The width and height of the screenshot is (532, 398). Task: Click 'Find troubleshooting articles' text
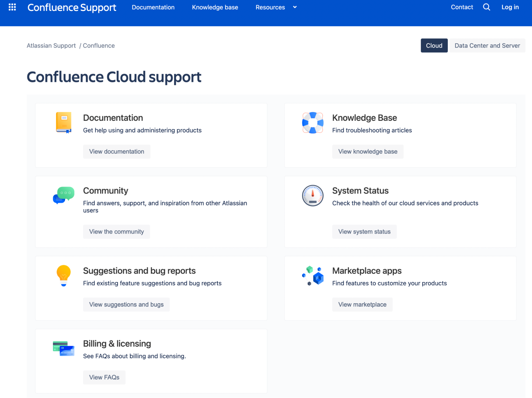(x=372, y=130)
